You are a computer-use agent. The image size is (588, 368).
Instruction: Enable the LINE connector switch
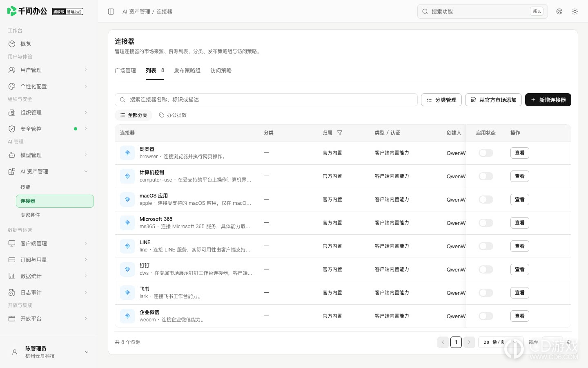pyautogui.click(x=486, y=246)
